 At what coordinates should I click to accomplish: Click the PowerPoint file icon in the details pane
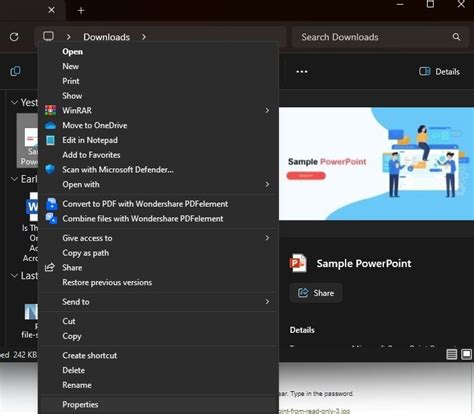298,263
